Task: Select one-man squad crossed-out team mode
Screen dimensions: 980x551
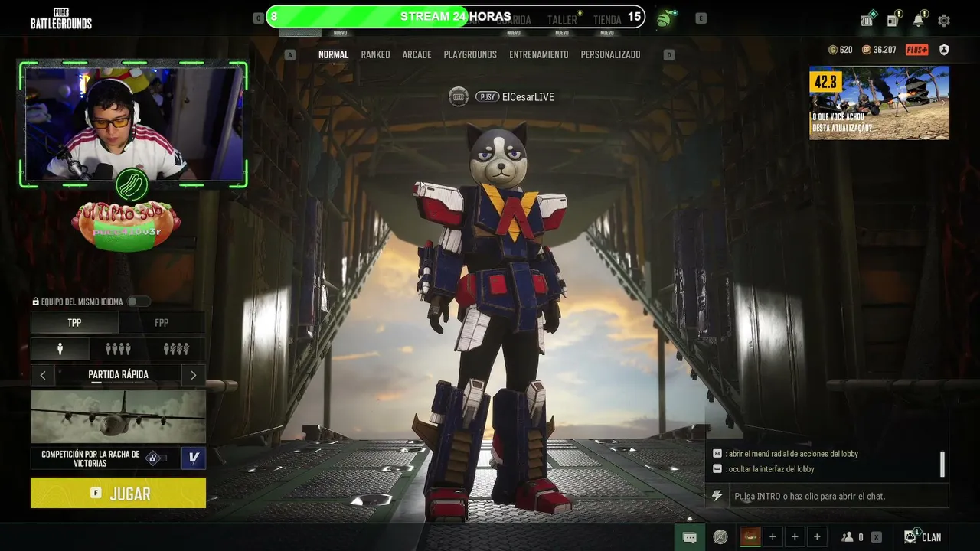Action: click(176, 349)
